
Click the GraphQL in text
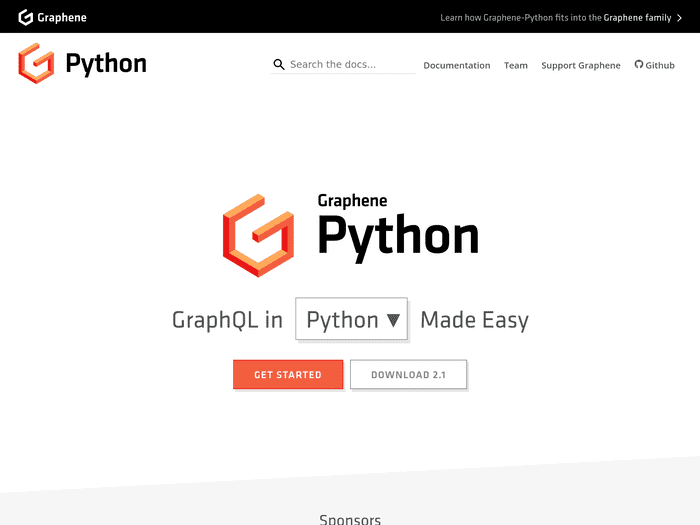(x=227, y=320)
